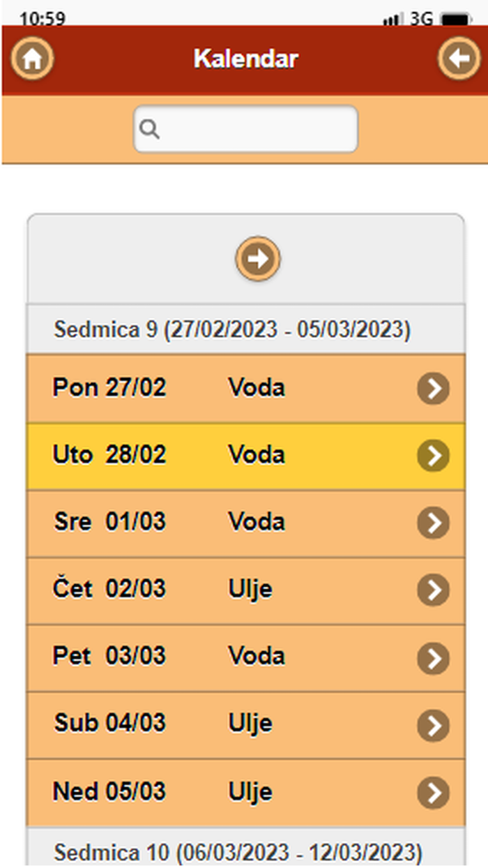Select the Uto 28/02 date label
The width and height of the screenshot is (488, 868).
[109, 455]
